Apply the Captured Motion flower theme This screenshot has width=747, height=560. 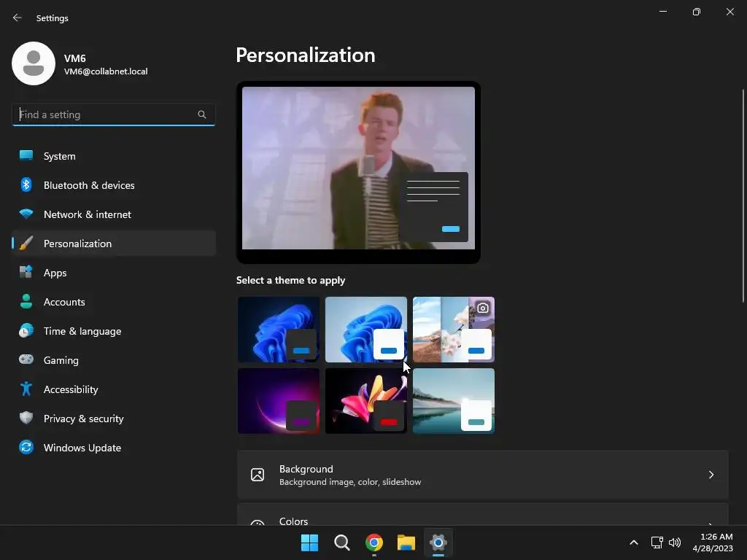[366, 401]
